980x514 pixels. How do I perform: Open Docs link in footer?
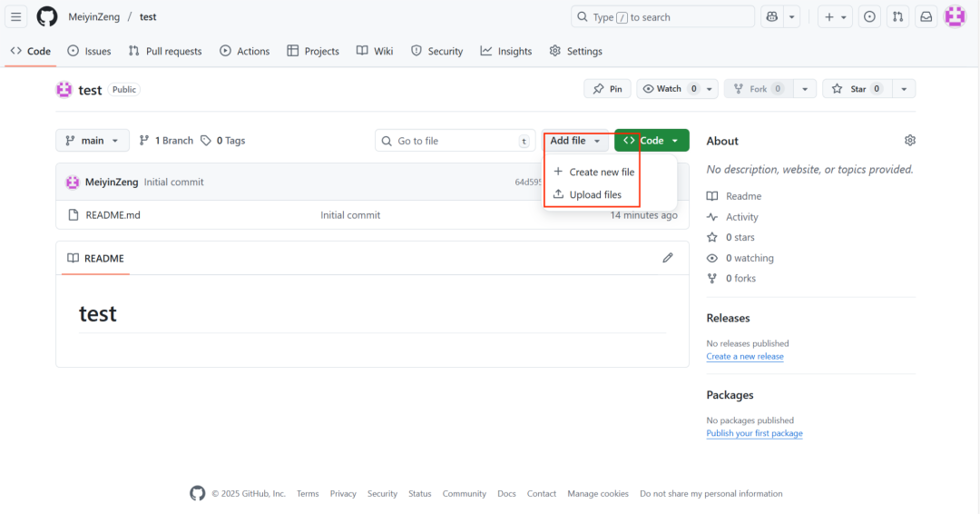[506, 494]
